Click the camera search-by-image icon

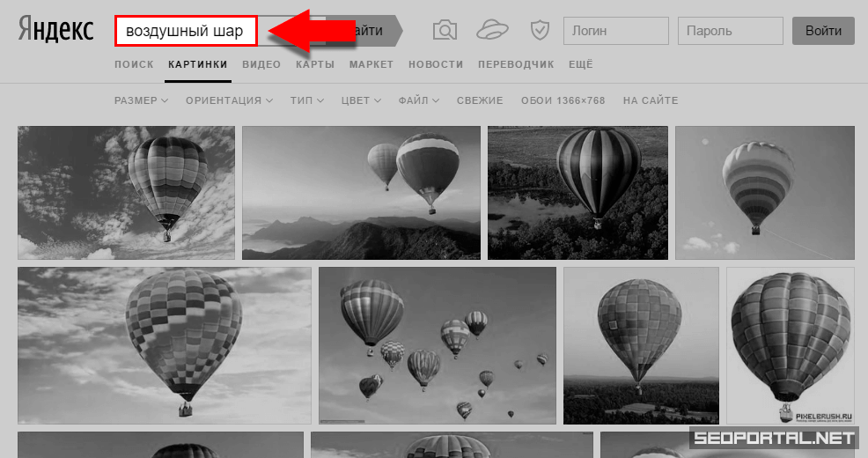[x=445, y=31]
